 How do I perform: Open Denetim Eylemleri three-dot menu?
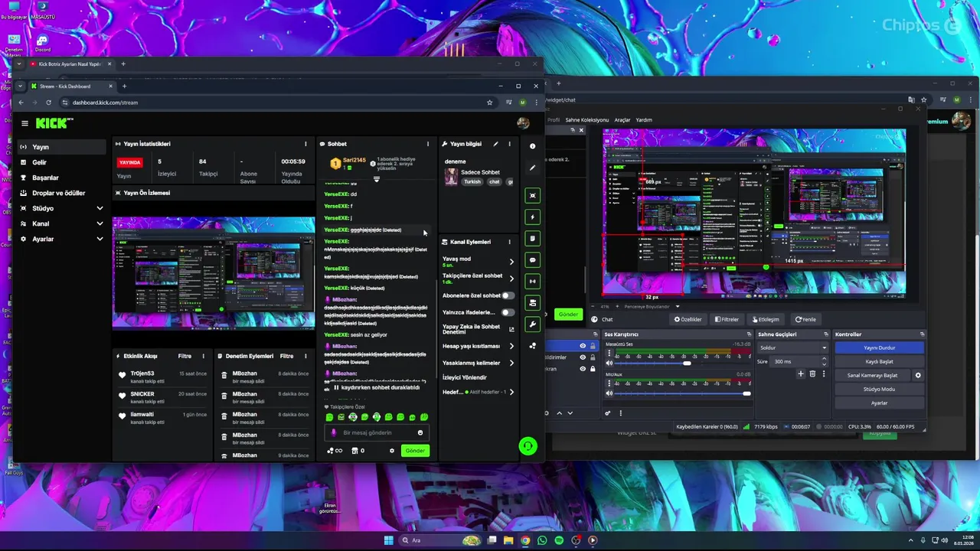point(305,356)
